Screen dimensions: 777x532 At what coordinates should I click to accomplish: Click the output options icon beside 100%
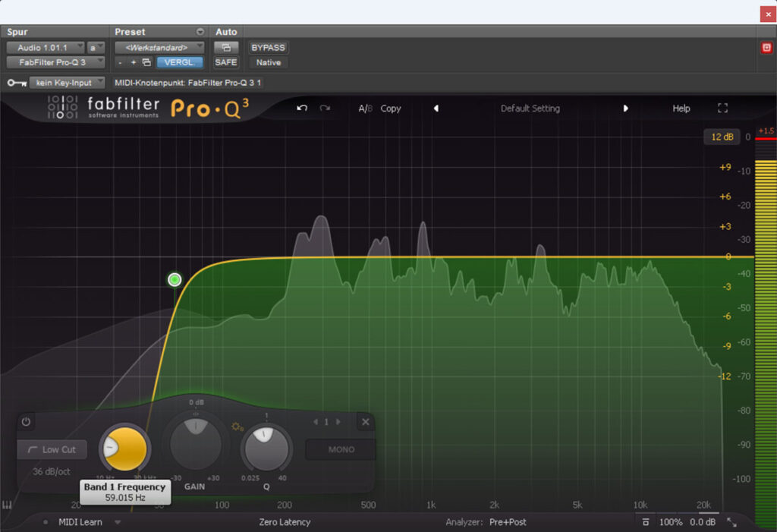645,522
